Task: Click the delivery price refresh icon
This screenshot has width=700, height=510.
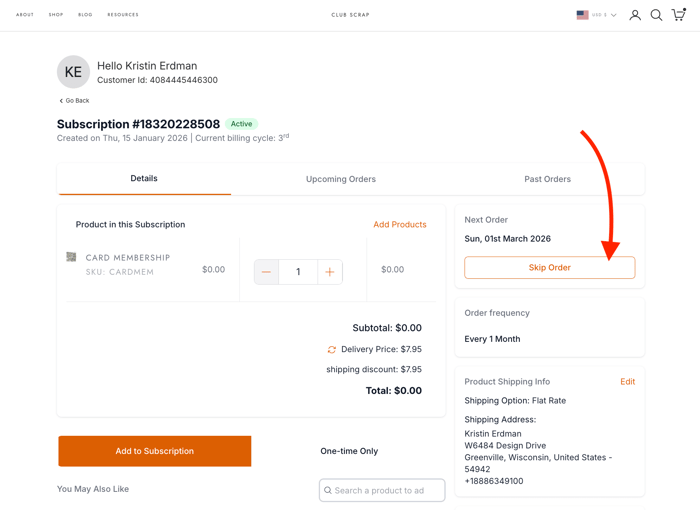Action: pos(332,350)
